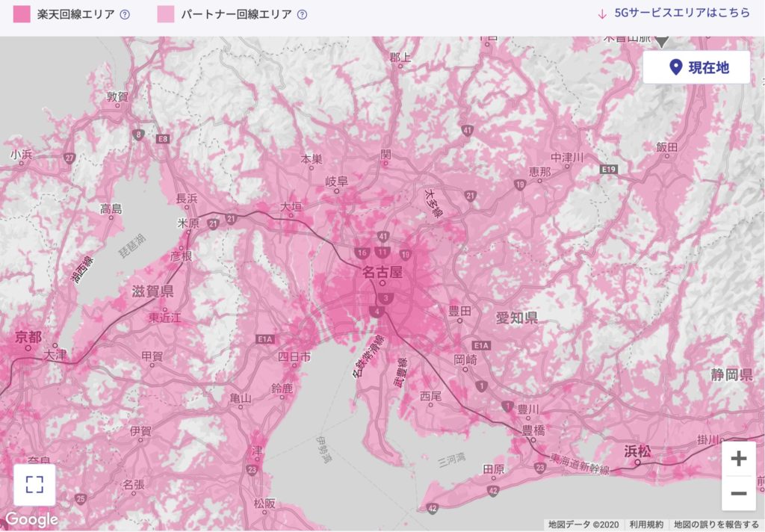Image resolution: width=765 pixels, height=532 pixels.
Task: Click the 琵琶湖 lake label
Action: (133, 246)
